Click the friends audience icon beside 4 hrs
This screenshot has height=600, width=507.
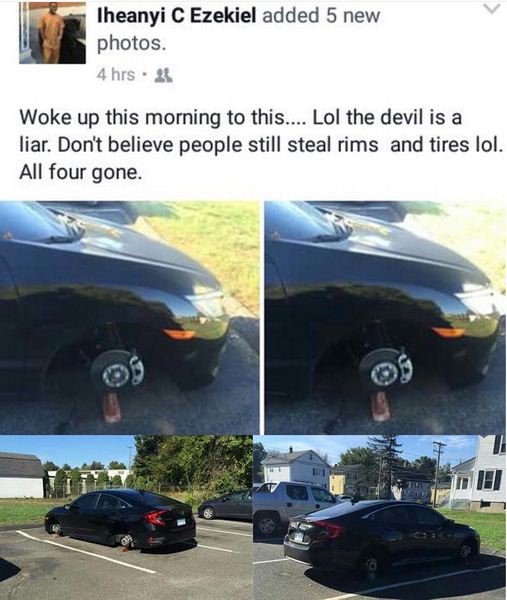163,75
